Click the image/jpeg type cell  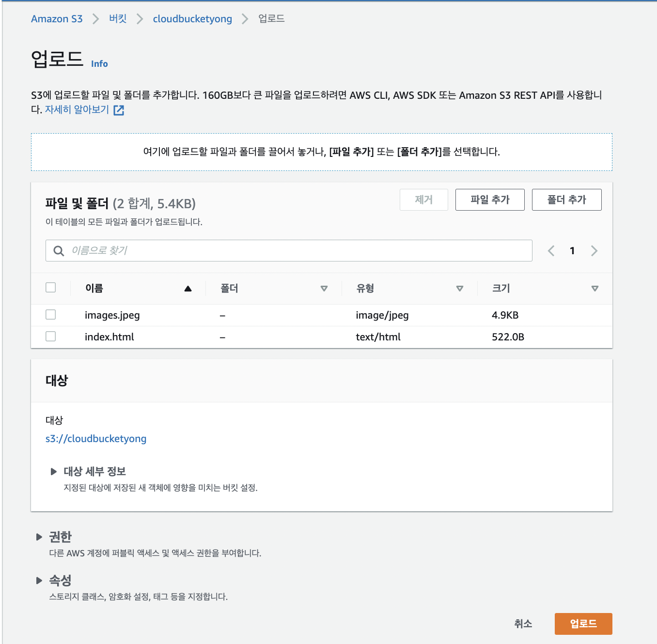tap(382, 315)
